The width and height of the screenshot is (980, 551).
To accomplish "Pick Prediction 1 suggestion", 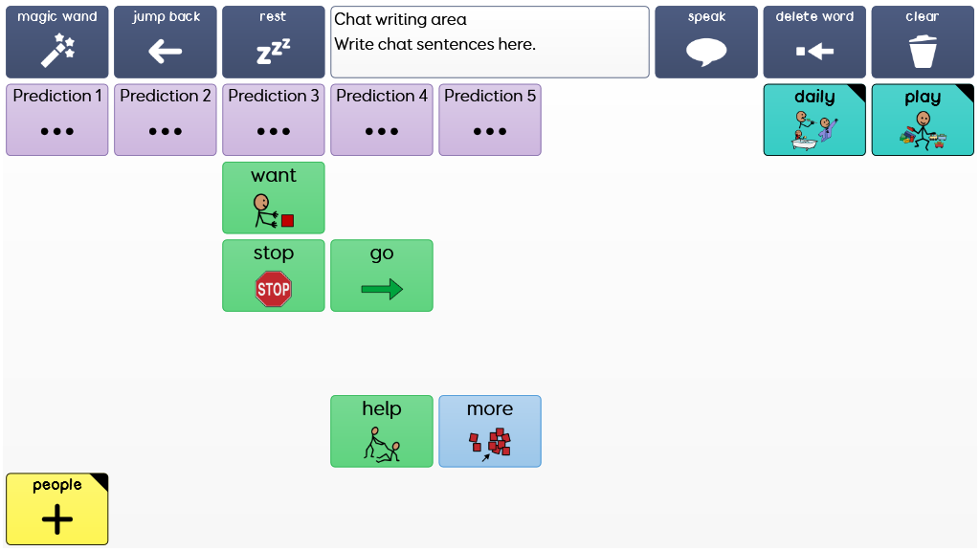I will point(56,120).
